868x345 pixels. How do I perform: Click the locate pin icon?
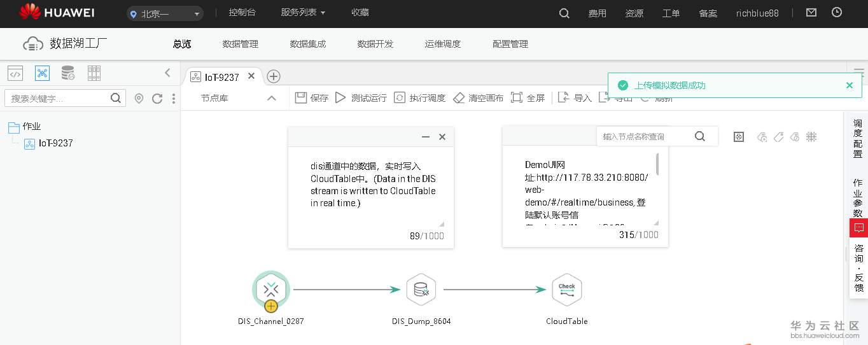pyautogui.click(x=139, y=99)
